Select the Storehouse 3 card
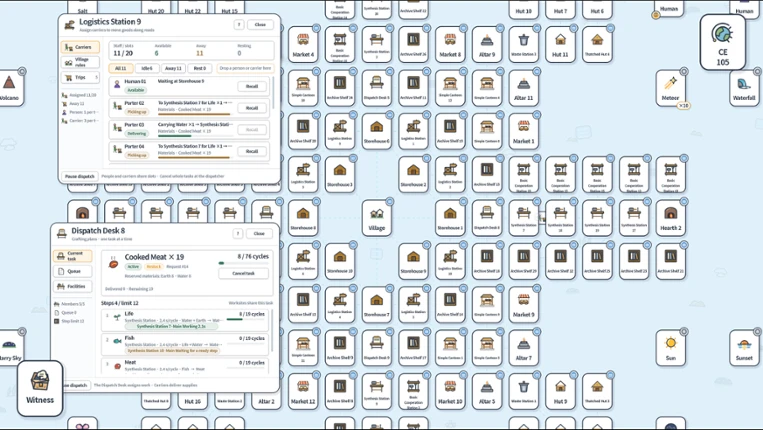Viewport: 763px width, 430px height. coord(340,174)
